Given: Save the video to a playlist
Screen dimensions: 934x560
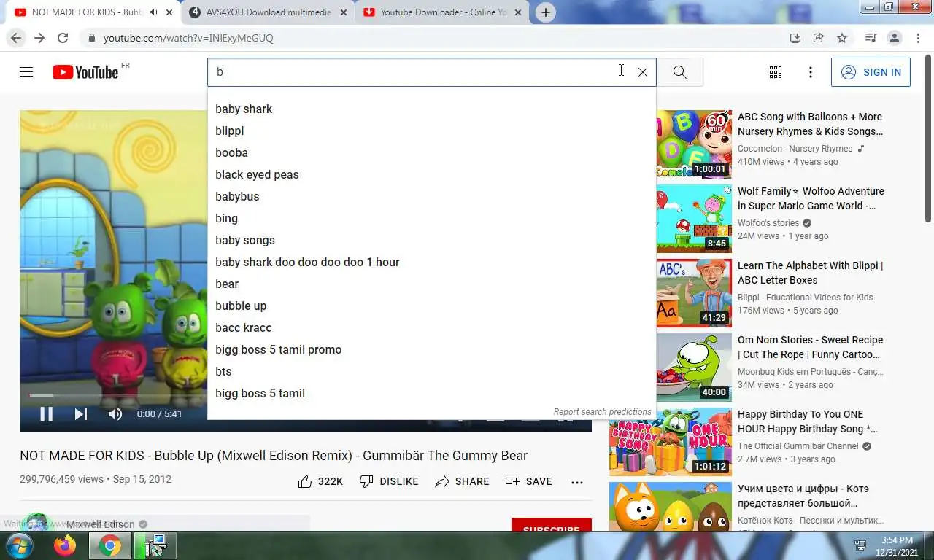Looking at the screenshot, I should 529,481.
